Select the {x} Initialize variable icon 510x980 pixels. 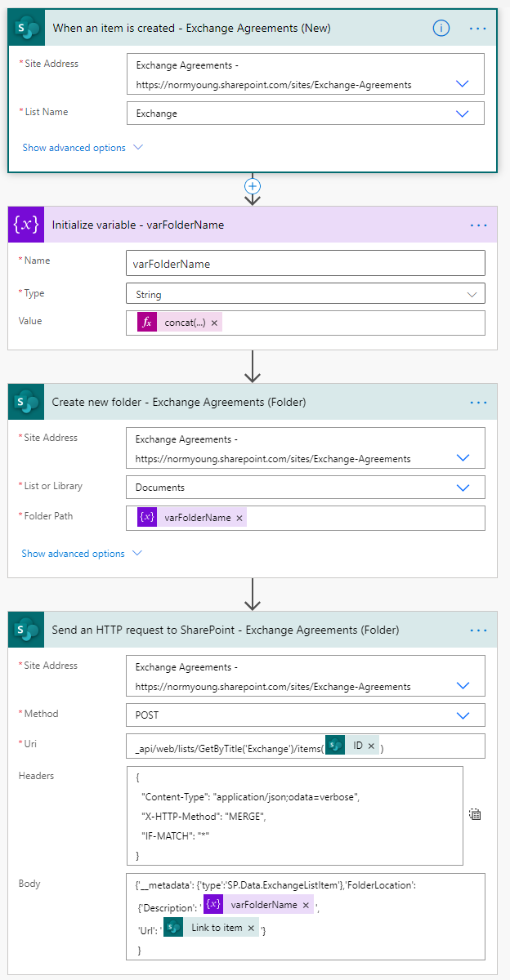(x=25, y=224)
